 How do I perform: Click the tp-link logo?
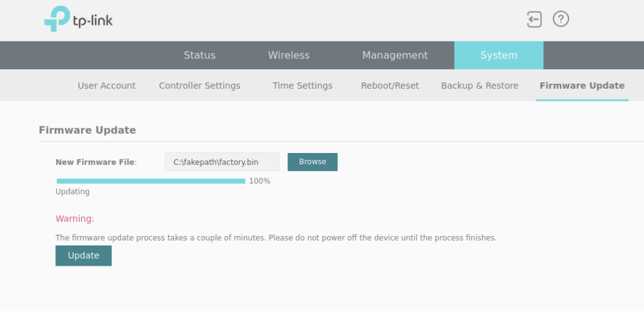coord(79,20)
